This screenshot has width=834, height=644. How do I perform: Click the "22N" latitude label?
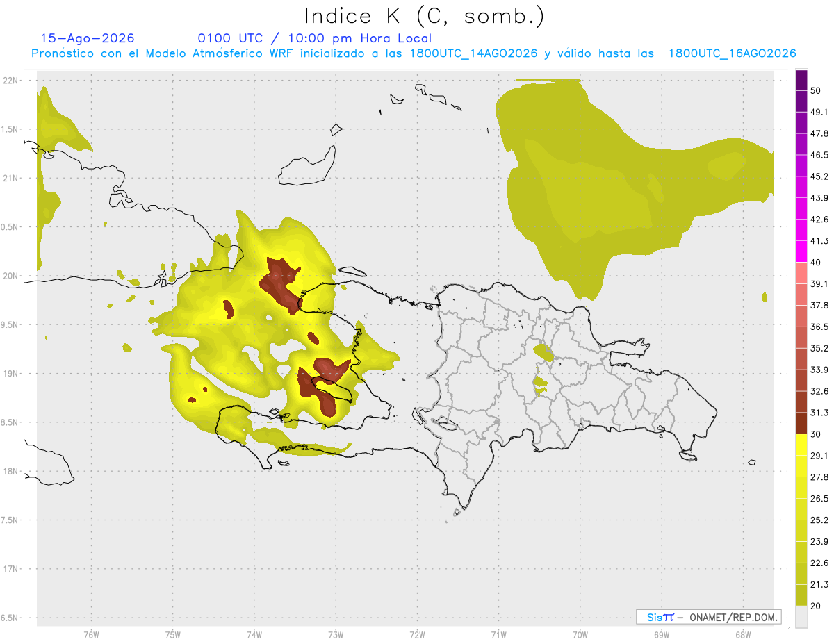click(10, 81)
